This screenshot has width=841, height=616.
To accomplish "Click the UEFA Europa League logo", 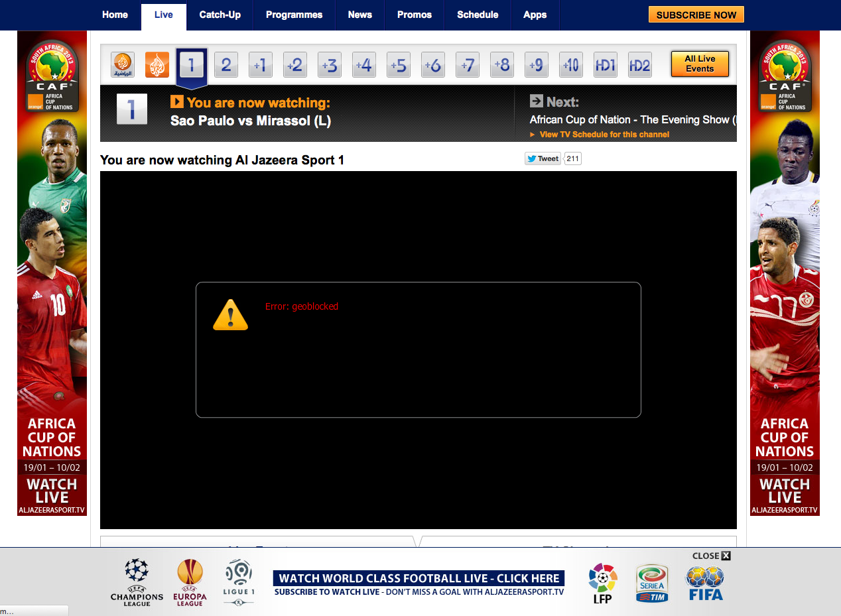I will point(190,583).
